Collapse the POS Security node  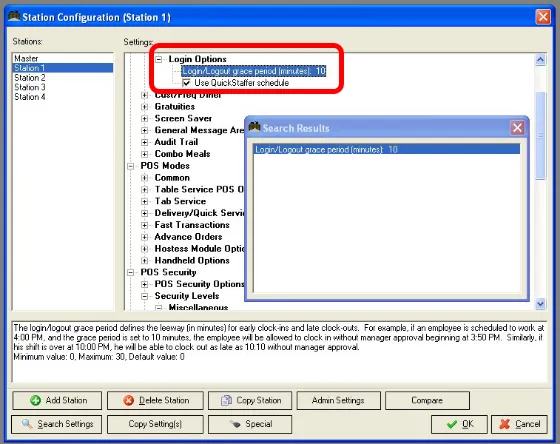click(x=131, y=273)
